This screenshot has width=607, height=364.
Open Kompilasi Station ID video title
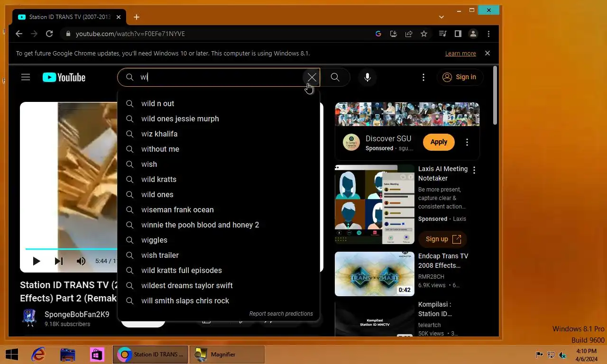[x=435, y=309]
